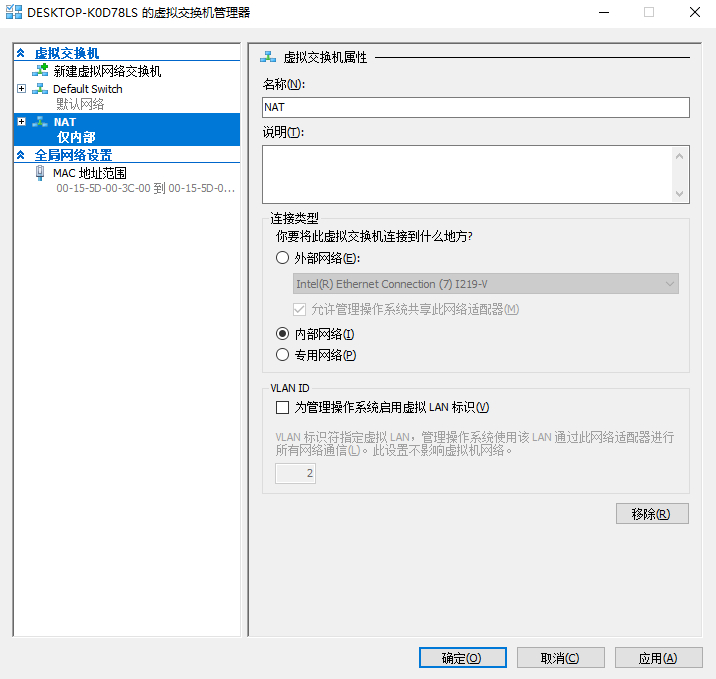Click the 移除(R) button

coord(652,514)
